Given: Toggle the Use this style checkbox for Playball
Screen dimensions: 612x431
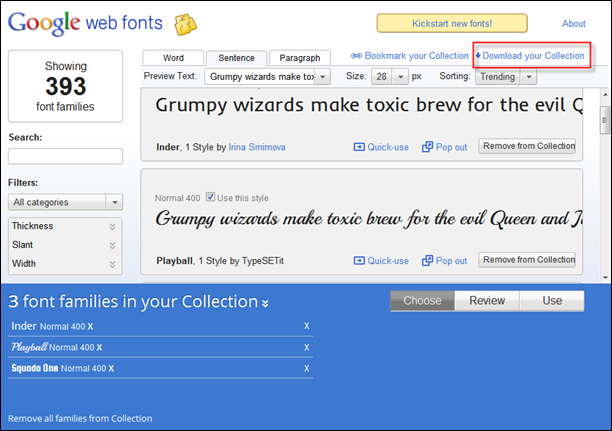Looking at the screenshot, I should [210, 197].
